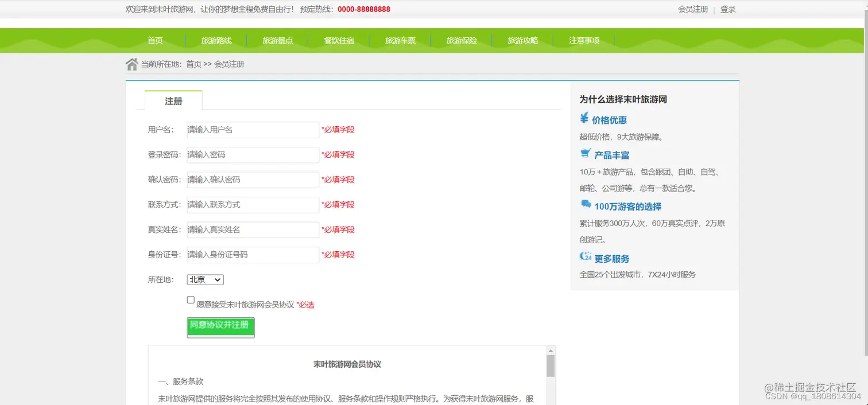Open 首页 in the green navigation bar

click(x=155, y=41)
